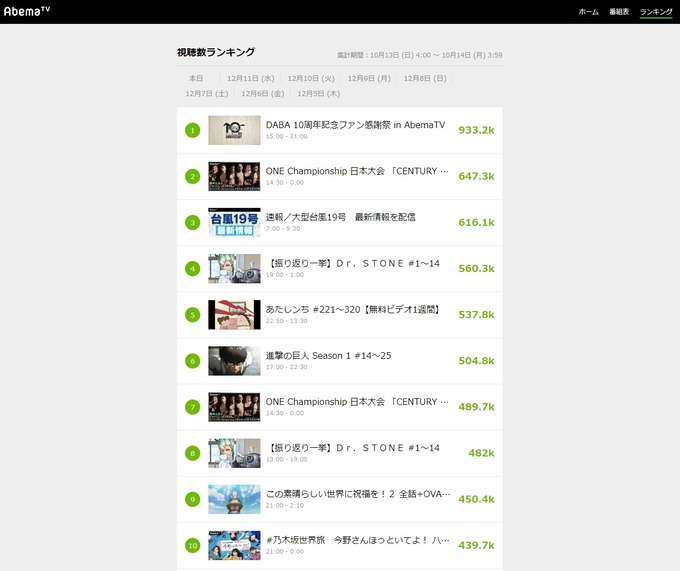Open the 台風19号 最新情報 thumbnail

(x=234, y=222)
